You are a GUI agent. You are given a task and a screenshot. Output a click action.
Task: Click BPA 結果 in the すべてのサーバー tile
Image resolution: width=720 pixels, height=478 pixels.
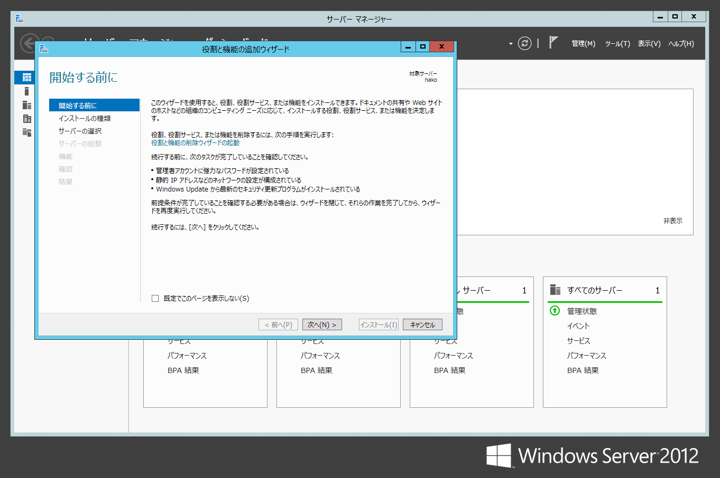coord(583,370)
